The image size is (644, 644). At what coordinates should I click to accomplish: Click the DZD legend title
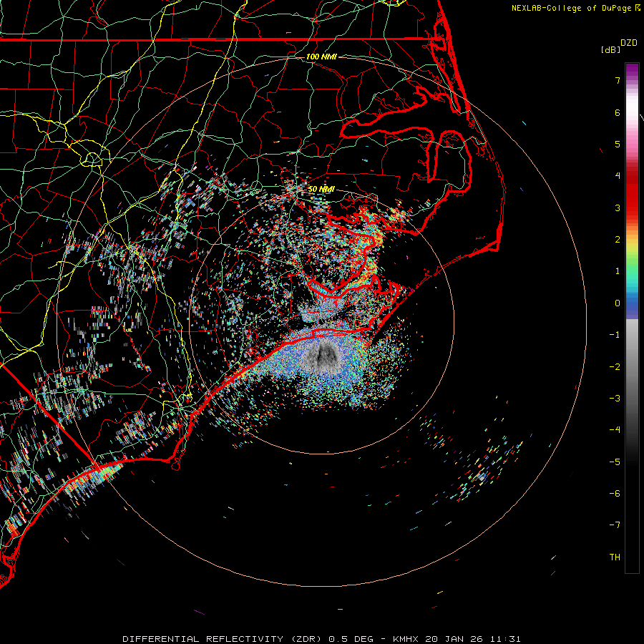tap(629, 43)
